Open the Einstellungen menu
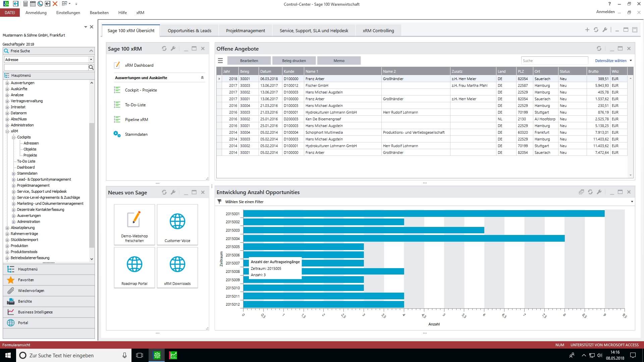644x362 pixels. point(68,13)
